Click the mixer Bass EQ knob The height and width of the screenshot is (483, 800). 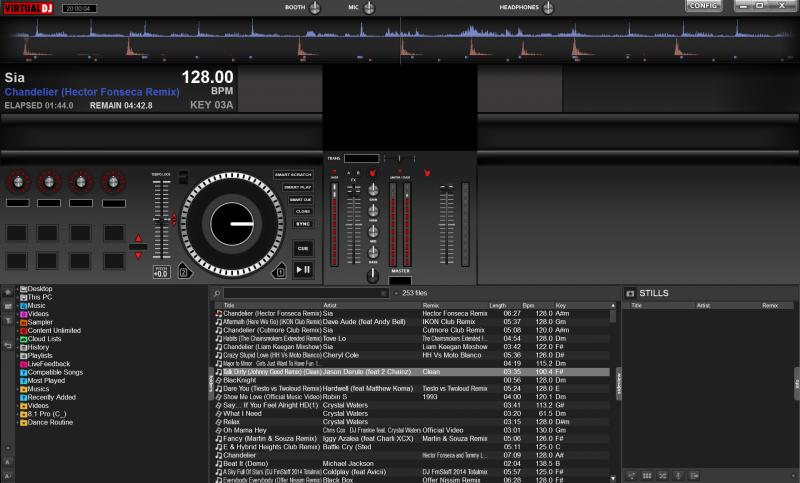click(373, 252)
